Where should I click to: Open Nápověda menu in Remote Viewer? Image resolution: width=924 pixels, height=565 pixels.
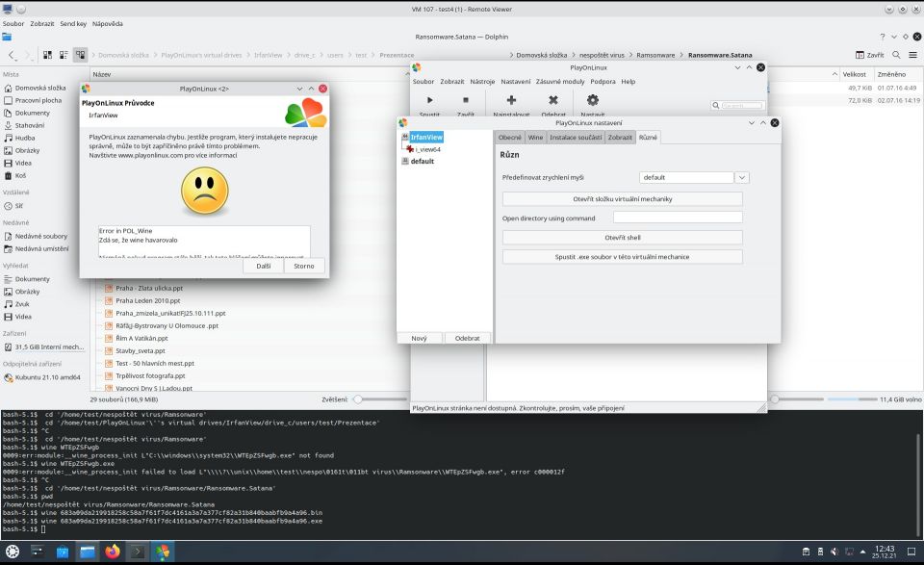[107, 23]
